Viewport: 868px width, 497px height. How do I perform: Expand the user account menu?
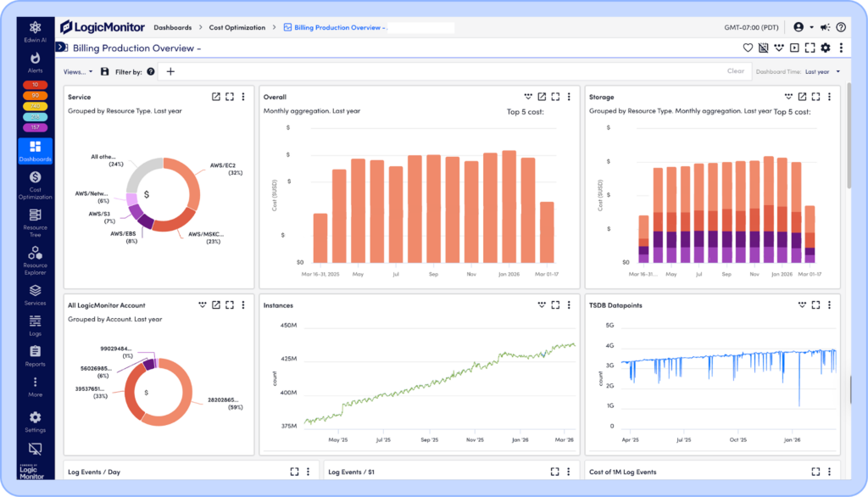[802, 27]
